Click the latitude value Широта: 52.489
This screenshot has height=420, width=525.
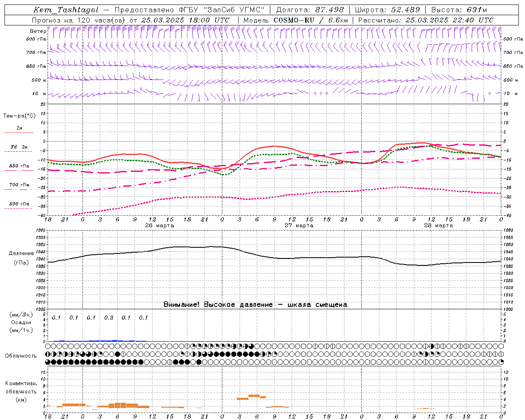[388, 10]
